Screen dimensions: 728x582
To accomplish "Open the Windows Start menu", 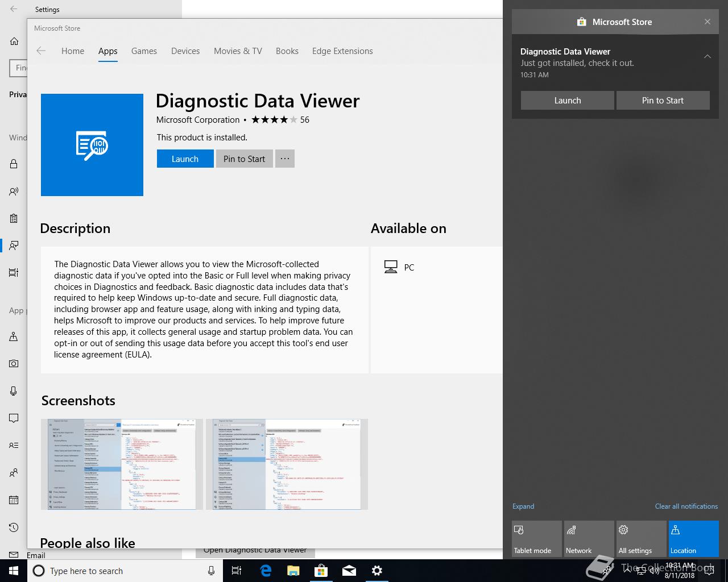I will coord(14,571).
